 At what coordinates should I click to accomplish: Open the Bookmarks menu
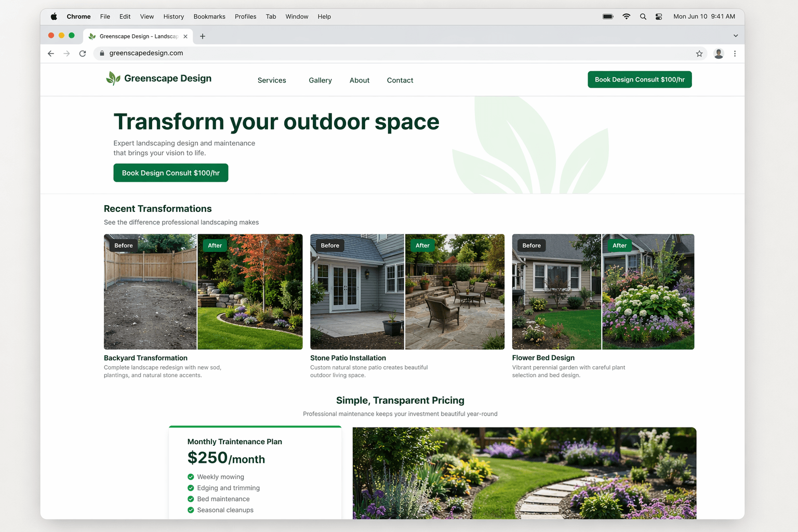click(x=209, y=17)
